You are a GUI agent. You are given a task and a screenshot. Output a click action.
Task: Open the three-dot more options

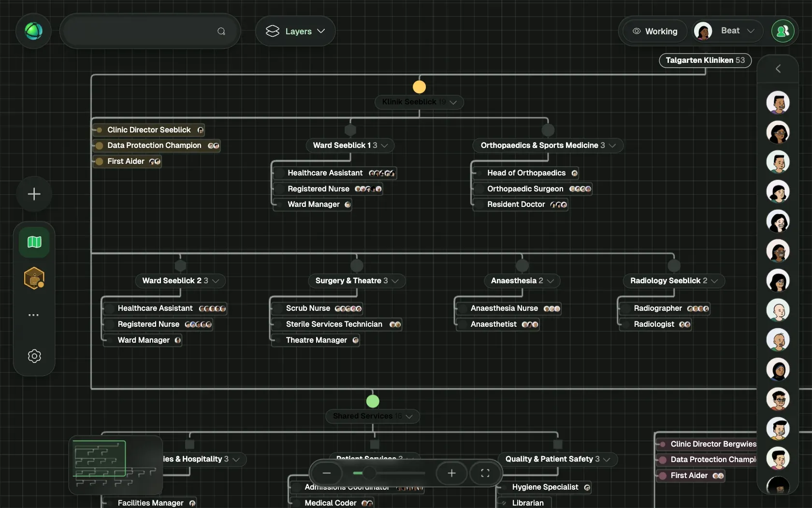(34, 315)
